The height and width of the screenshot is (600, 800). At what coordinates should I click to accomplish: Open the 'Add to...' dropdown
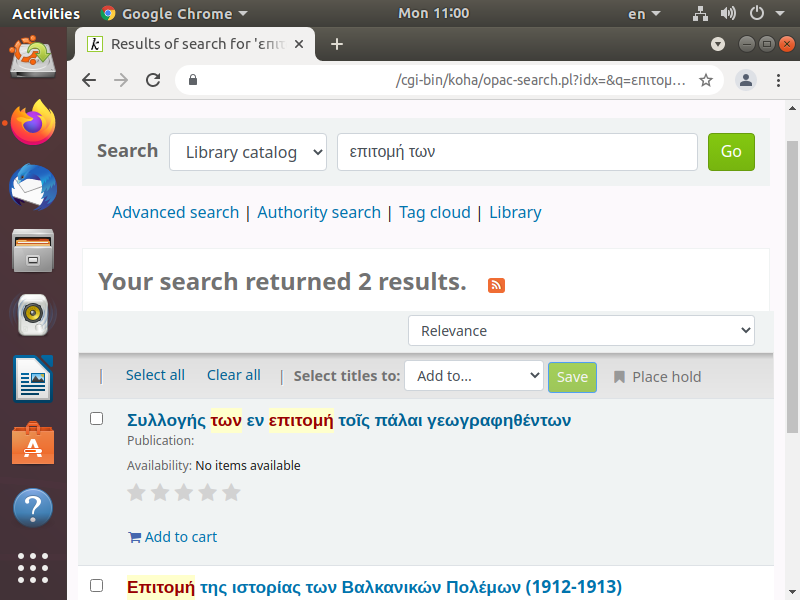(x=473, y=376)
